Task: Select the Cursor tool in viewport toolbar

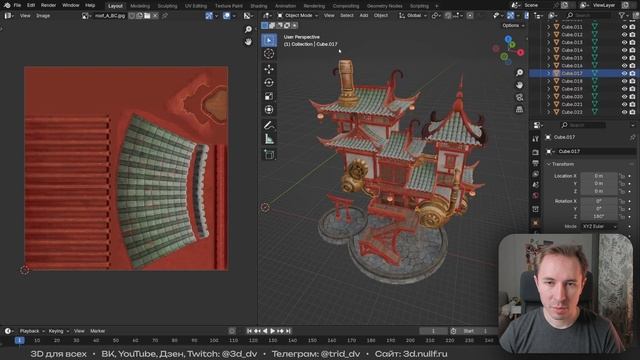Action: pos(269,53)
